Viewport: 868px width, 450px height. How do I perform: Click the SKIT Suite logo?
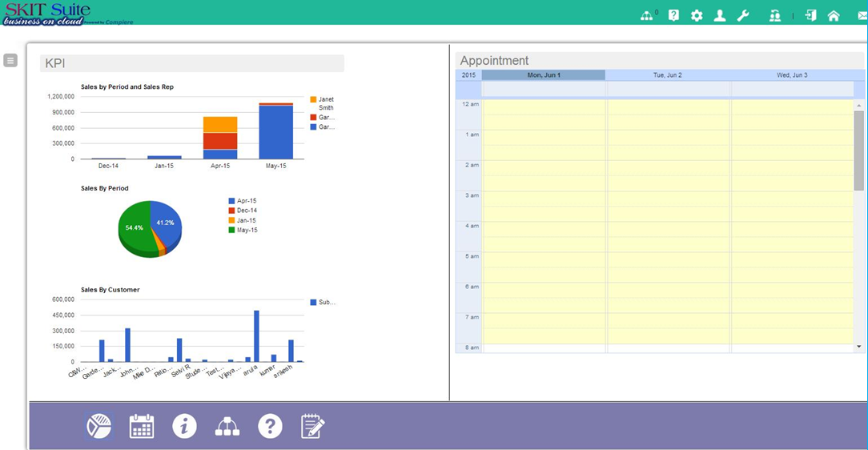(x=48, y=14)
